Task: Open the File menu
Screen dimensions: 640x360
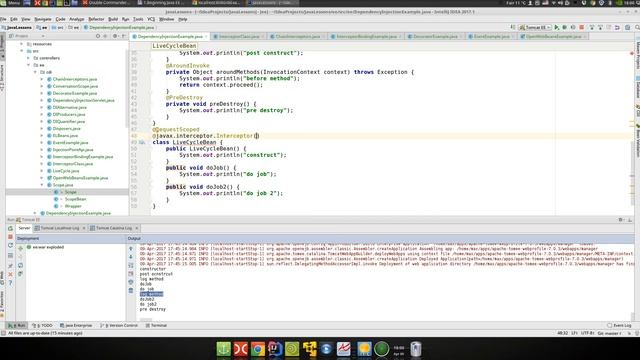Action: (x=3, y=19)
